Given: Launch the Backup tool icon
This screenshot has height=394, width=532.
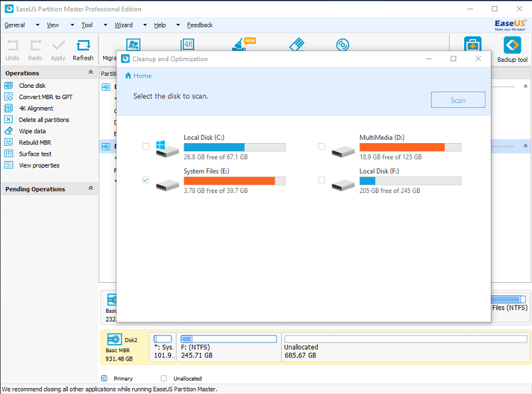Looking at the screenshot, I should tap(512, 45).
